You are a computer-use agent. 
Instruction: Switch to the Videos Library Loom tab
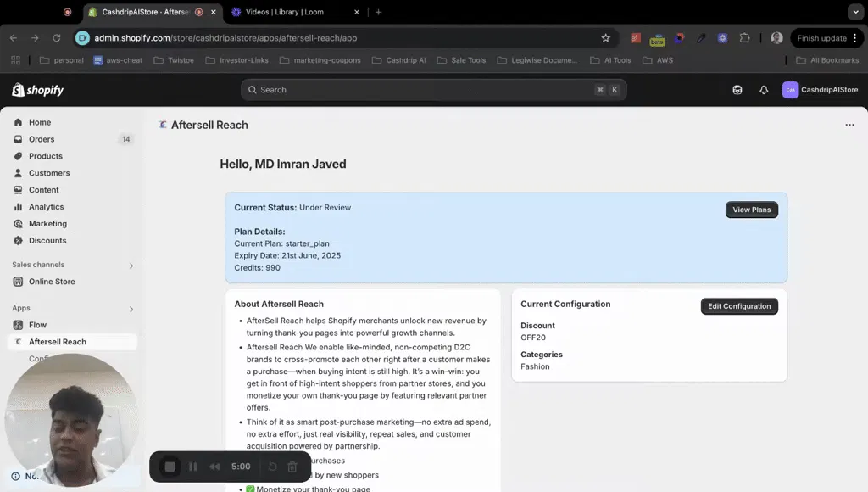coord(285,12)
